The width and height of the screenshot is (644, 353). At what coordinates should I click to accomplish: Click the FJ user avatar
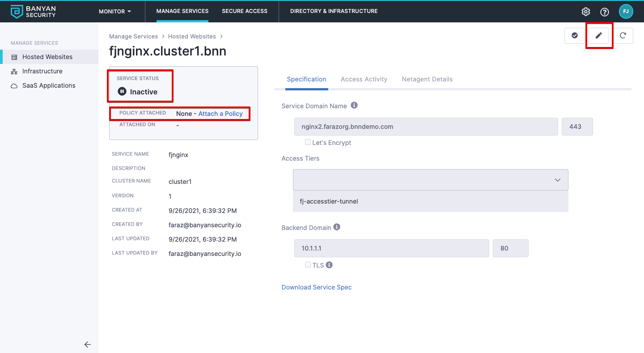click(x=626, y=12)
